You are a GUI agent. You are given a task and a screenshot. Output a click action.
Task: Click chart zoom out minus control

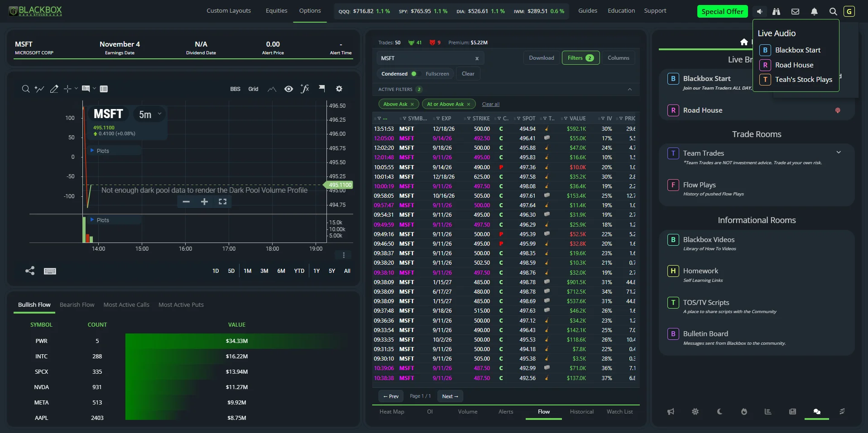coord(186,202)
